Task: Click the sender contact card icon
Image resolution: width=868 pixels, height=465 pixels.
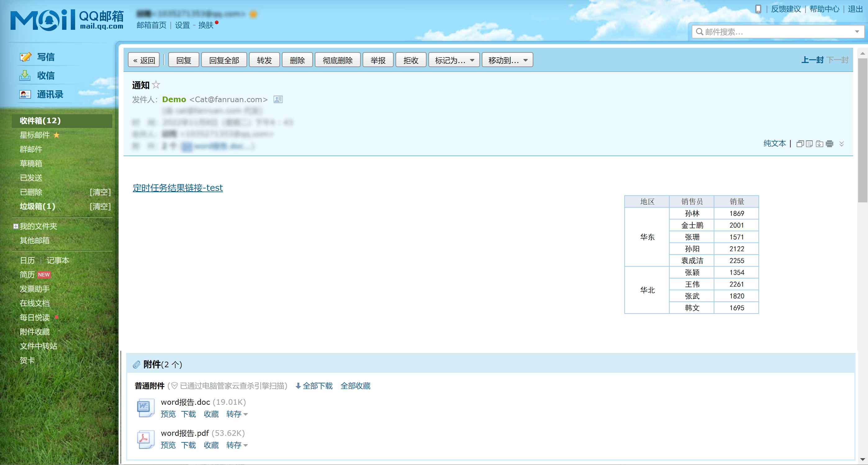Action: pos(278,99)
